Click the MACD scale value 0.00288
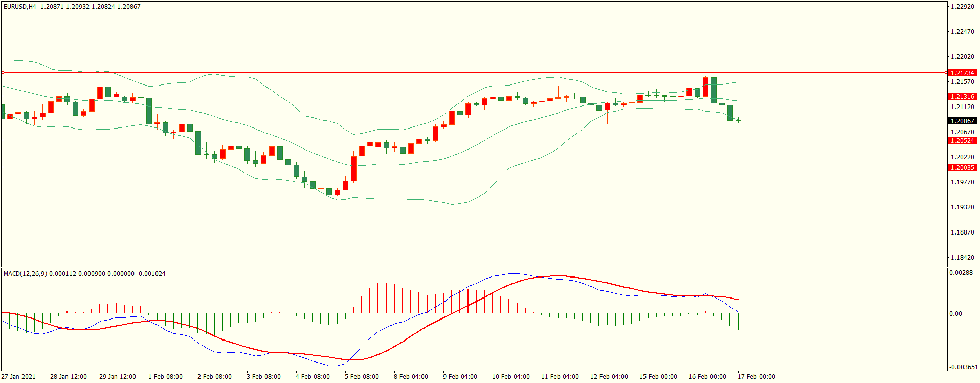This screenshot has height=383, width=980. point(962,273)
